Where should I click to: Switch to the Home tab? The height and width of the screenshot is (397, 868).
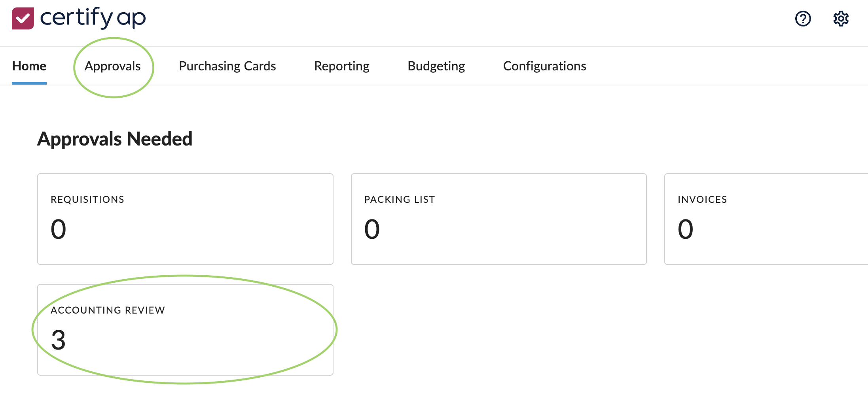[x=29, y=66]
